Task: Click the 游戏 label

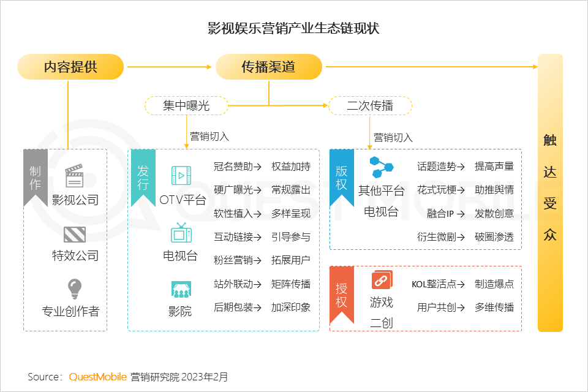Action: (x=382, y=302)
